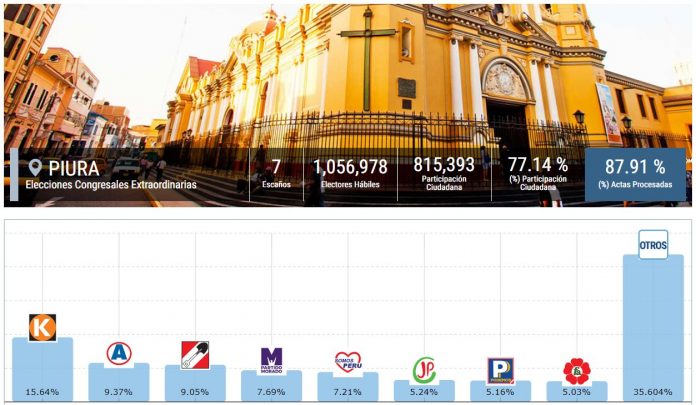Image resolution: width=696 pixels, height=405 pixels.
Task: Click the Elecciones Congresales Extraordinarias subtitle
Action: [x=110, y=185]
